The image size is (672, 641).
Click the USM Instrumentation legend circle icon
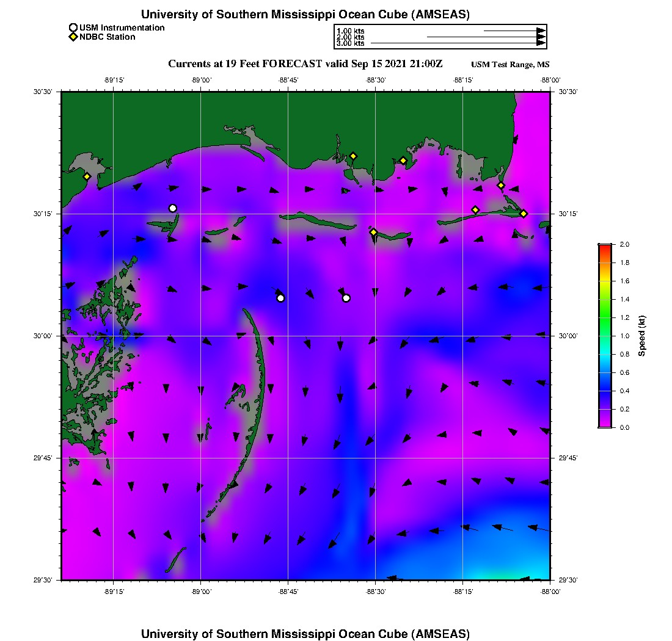pyautogui.click(x=73, y=27)
